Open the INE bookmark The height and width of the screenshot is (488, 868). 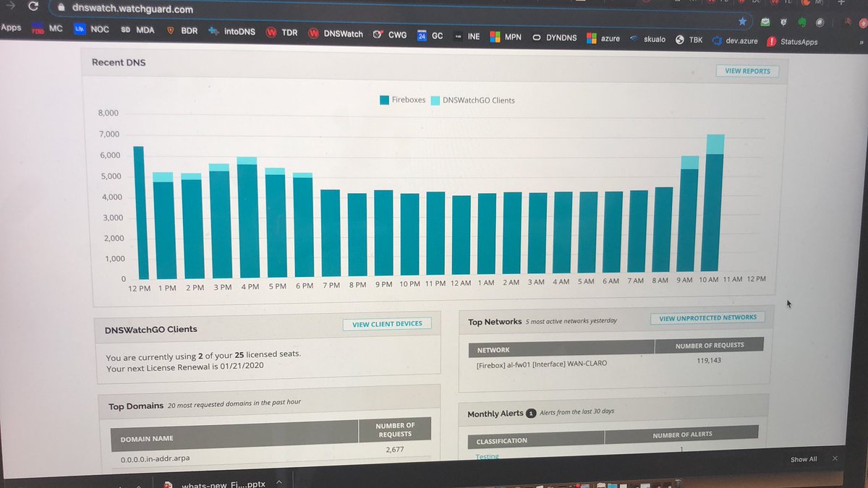pyautogui.click(x=467, y=35)
